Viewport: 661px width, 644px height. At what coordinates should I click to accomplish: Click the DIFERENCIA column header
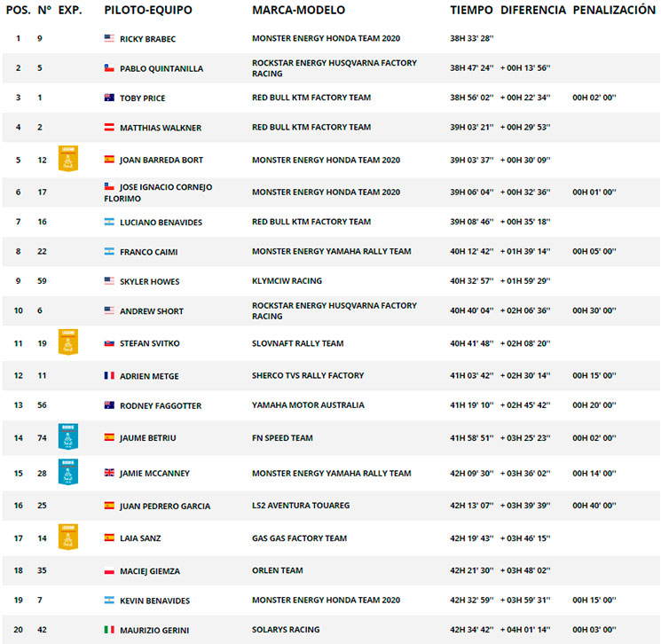[x=533, y=10]
